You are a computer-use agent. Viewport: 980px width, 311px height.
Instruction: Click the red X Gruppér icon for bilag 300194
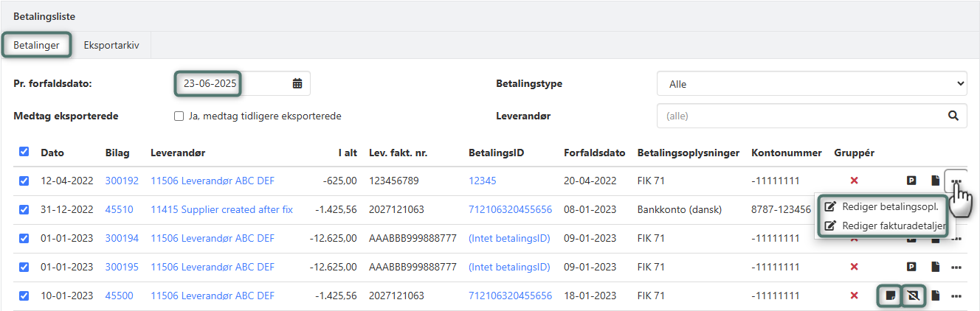854,238
